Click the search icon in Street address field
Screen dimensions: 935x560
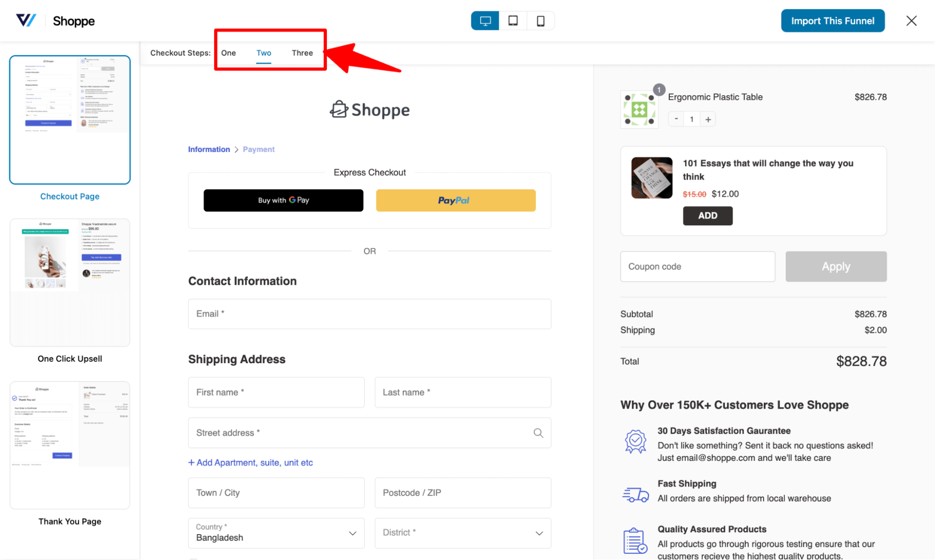click(538, 433)
